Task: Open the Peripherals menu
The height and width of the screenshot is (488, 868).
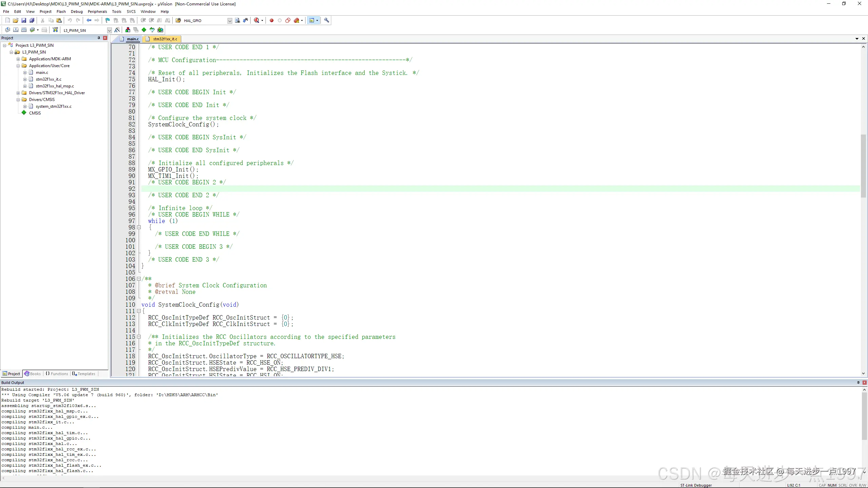Action: (x=97, y=12)
